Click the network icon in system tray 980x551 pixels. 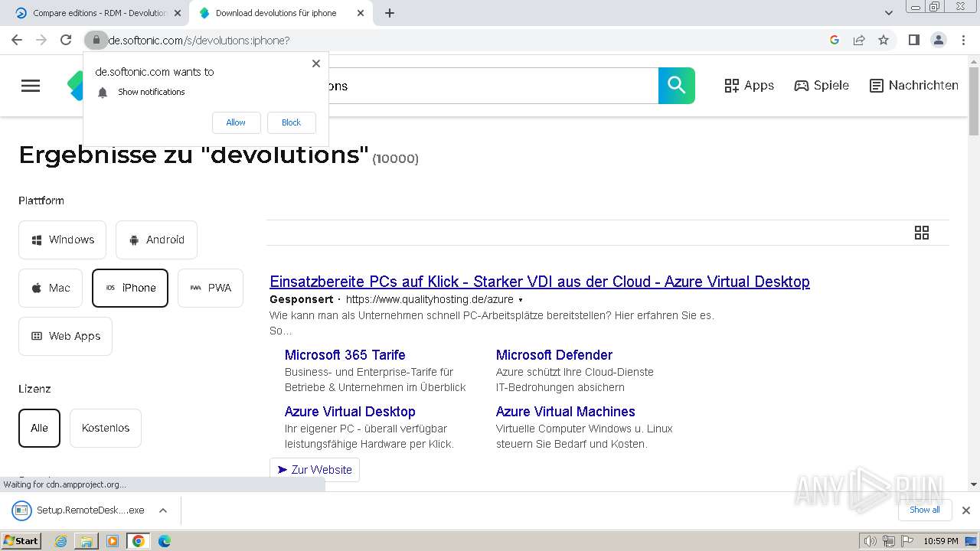coord(889,541)
